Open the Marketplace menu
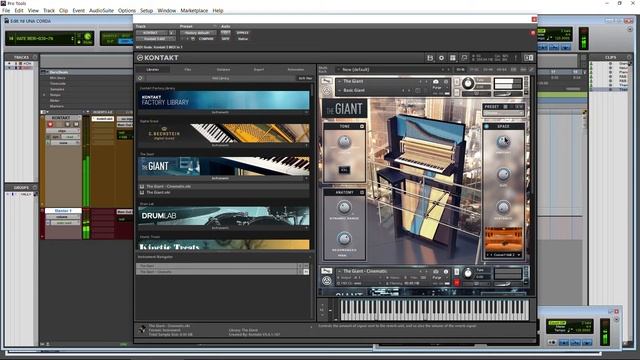This screenshot has width=640, height=360. [x=194, y=11]
